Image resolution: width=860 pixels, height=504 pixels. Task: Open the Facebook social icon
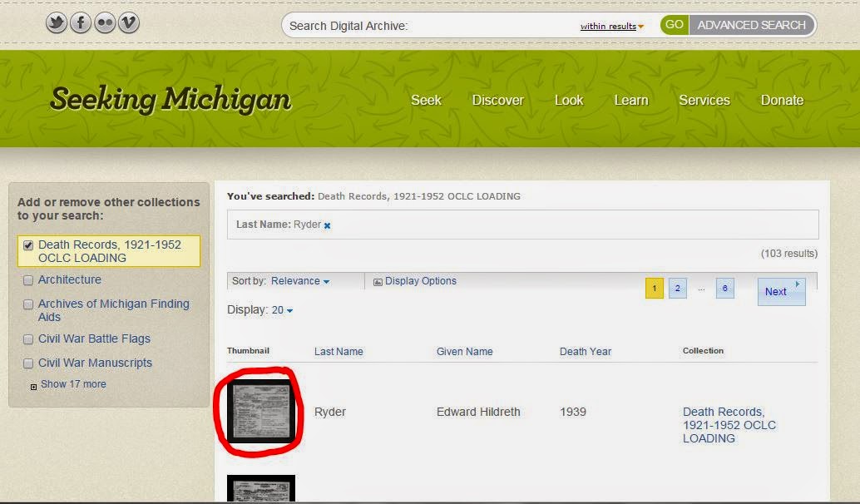pyautogui.click(x=80, y=23)
